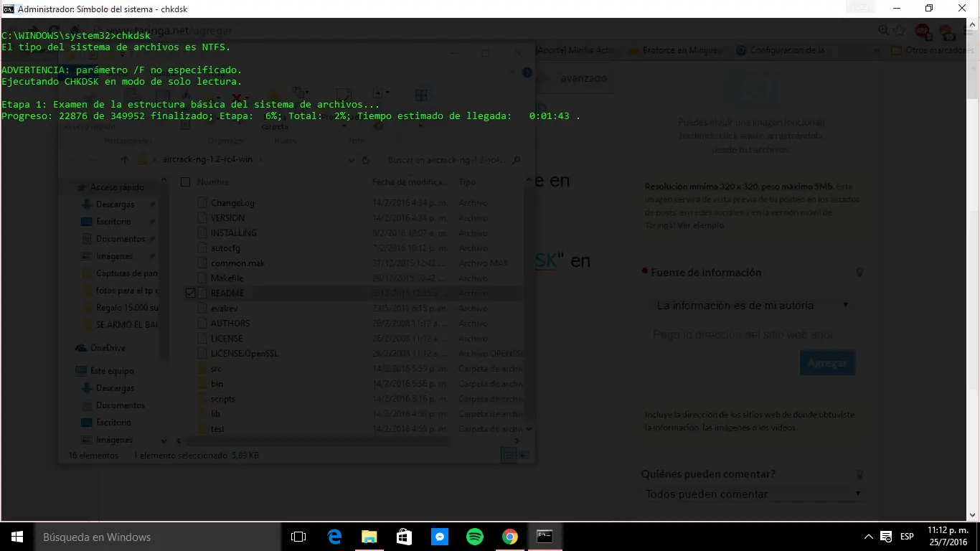
Task: Click the help icon in the Explorer window
Action: (x=527, y=72)
